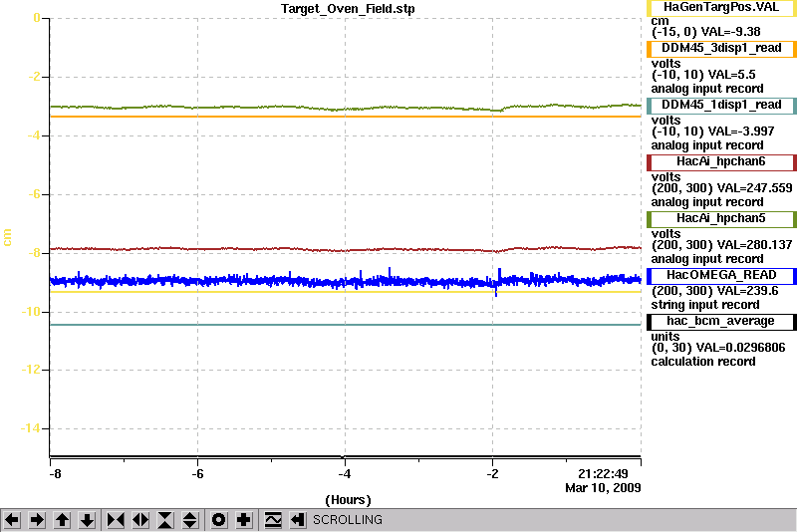The width and height of the screenshot is (797, 532).
Task: Click the -2 hours x-axis tick label
Action: point(492,474)
